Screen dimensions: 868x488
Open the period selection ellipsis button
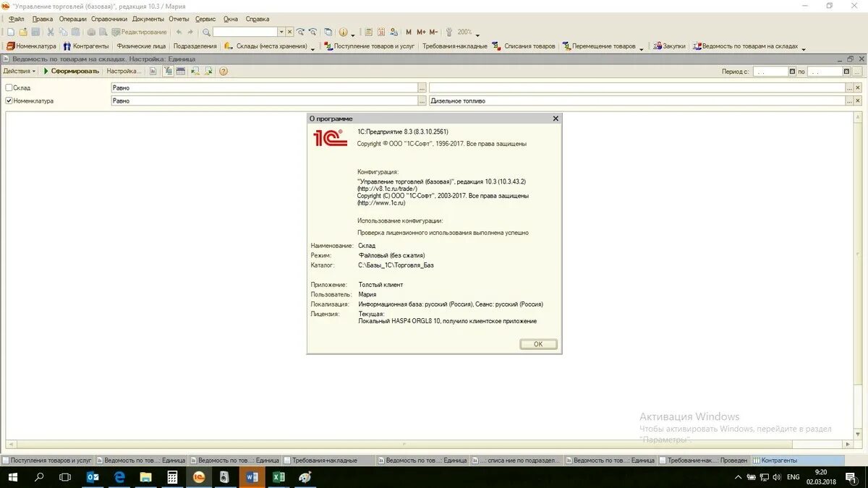[857, 72]
